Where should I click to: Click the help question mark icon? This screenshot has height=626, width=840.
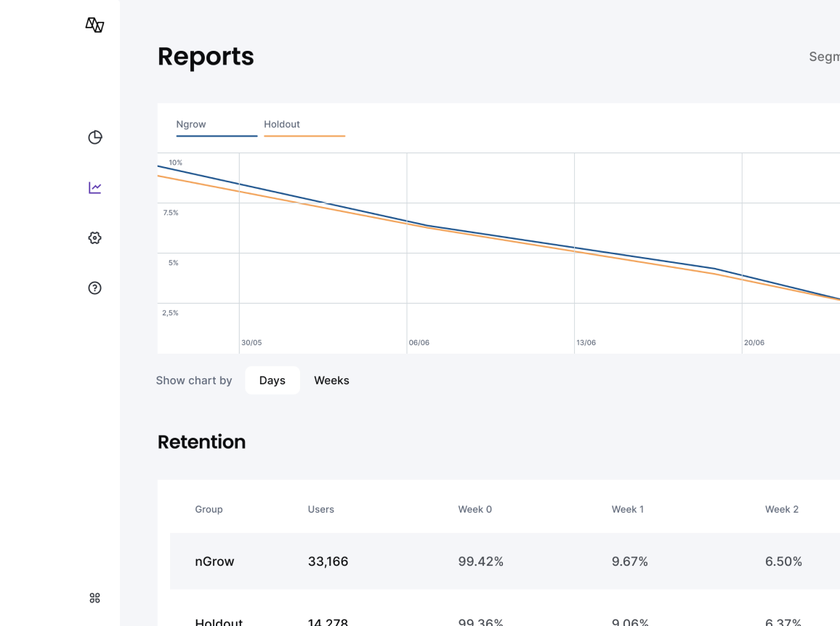pyautogui.click(x=94, y=288)
